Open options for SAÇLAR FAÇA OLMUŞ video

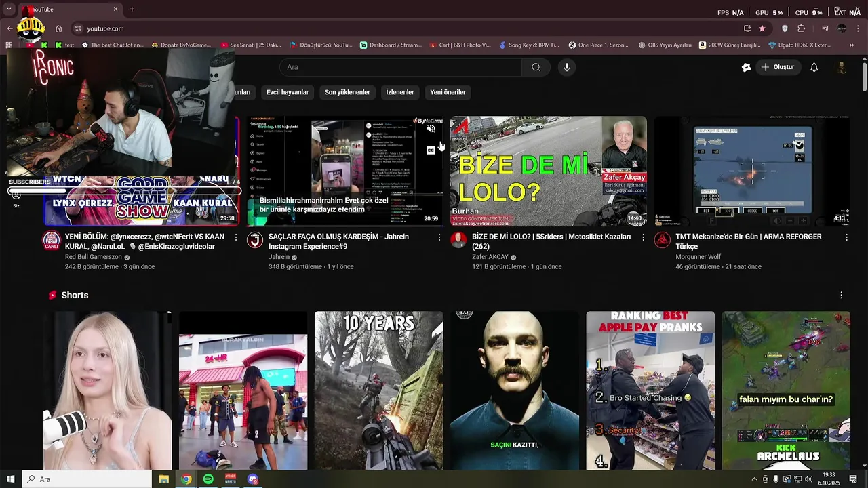tap(439, 237)
